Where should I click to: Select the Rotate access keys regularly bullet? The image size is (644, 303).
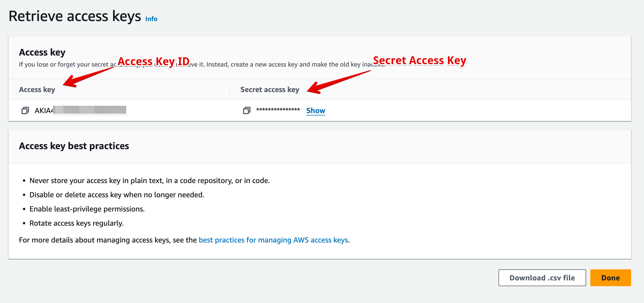(x=76, y=223)
